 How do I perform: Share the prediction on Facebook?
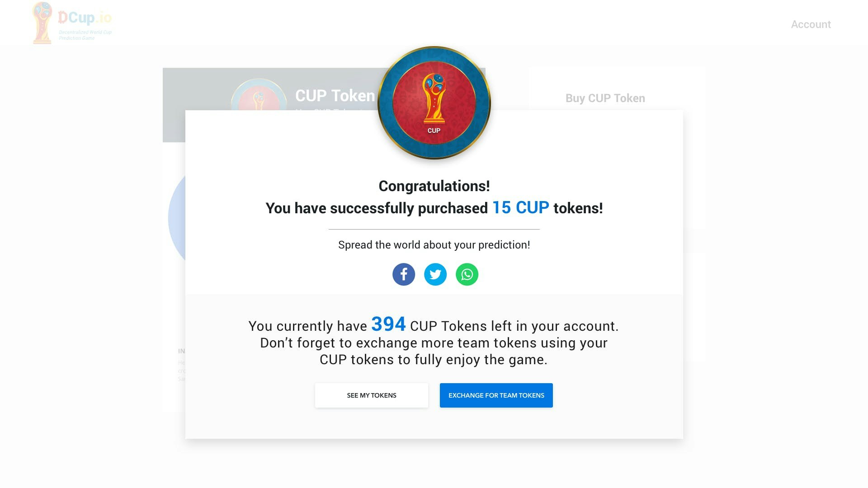pos(404,274)
